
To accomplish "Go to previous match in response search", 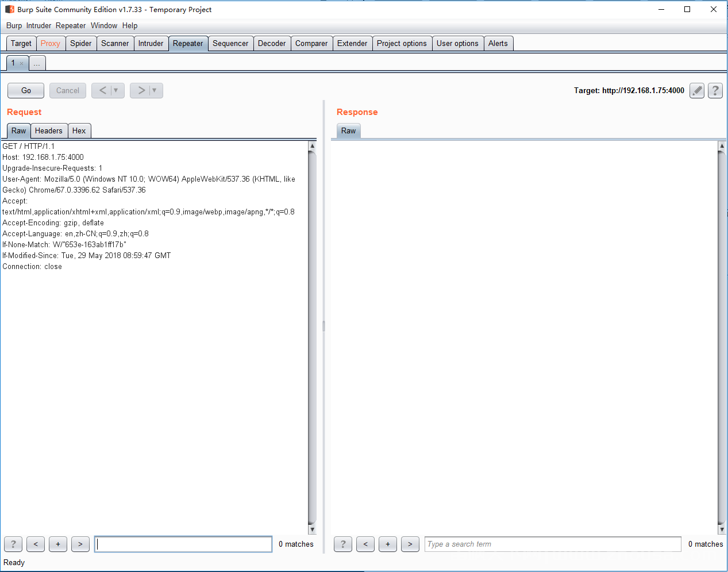I will point(365,544).
